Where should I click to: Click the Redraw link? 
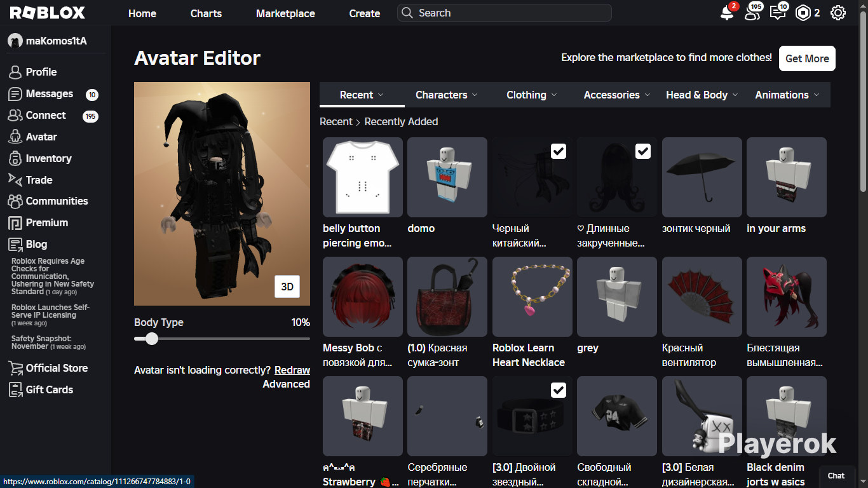point(292,370)
